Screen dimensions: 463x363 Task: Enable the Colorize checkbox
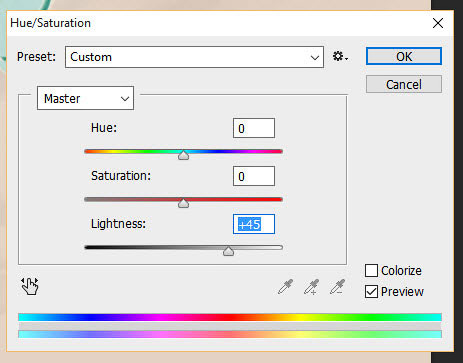coord(371,271)
